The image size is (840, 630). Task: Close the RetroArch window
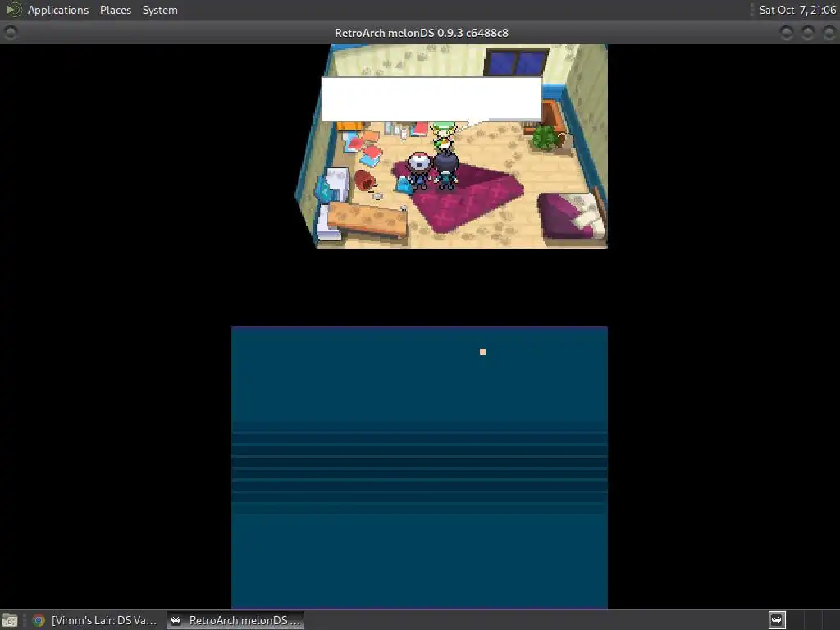[829, 33]
